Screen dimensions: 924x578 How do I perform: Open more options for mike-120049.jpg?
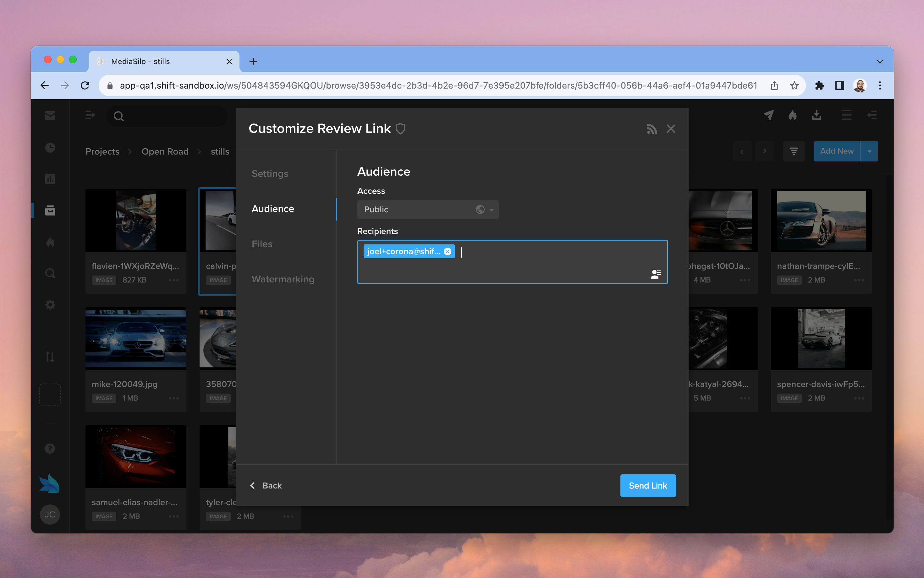(x=173, y=398)
